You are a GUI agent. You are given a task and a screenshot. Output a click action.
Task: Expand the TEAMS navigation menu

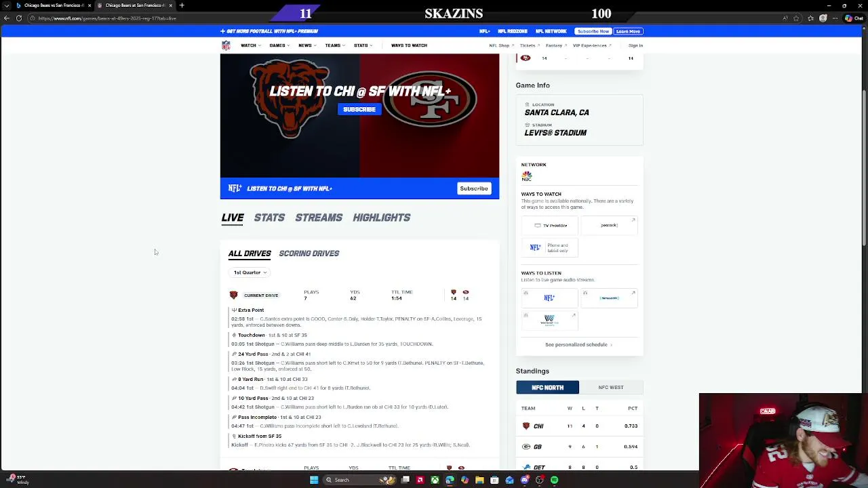pyautogui.click(x=334, y=45)
